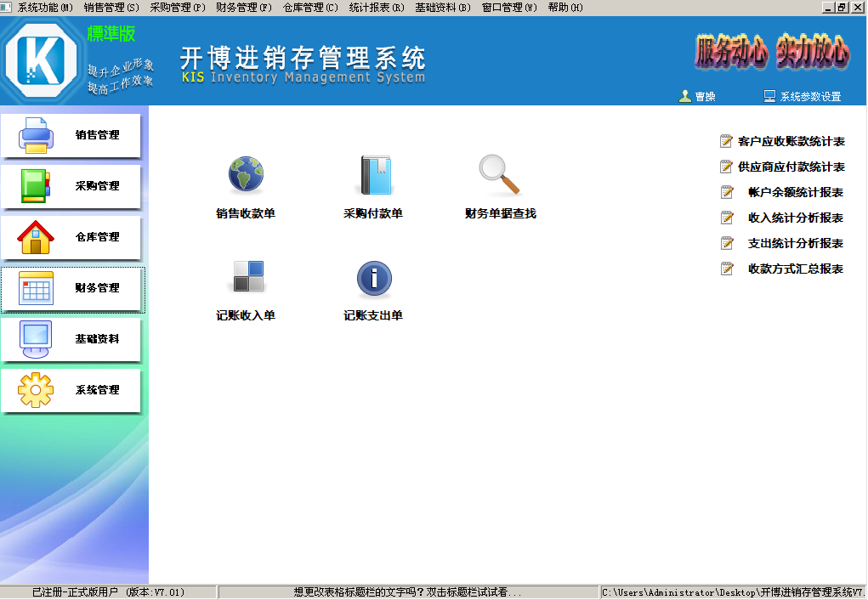
Task: Select 销售管理 in the sidebar
Action: 71,135
